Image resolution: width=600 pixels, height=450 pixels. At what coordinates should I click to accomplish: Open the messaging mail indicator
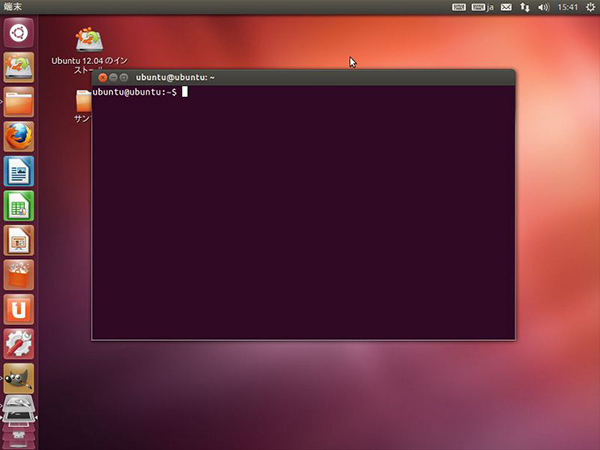(506, 7)
